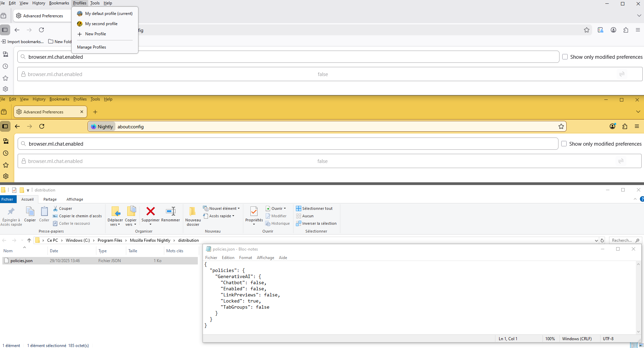Click the Copier icon in ribbon
This screenshot has height=348, width=644.
pos(30,212)
